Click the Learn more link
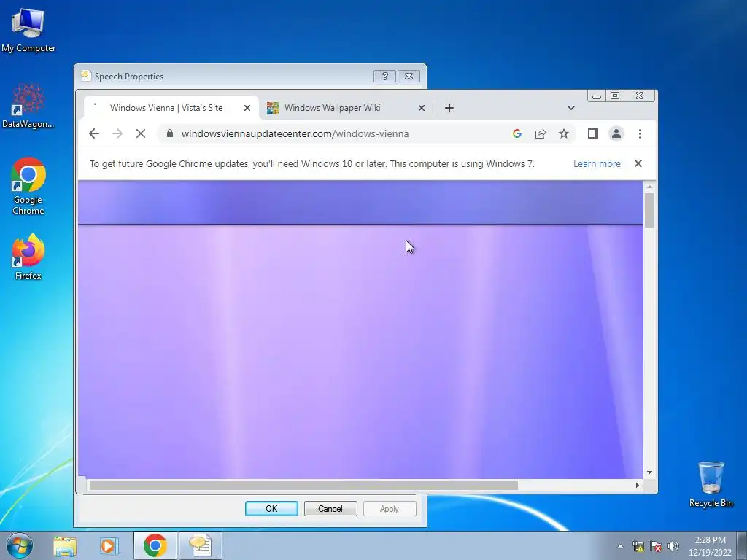The width and height of the screenshot is (747, 560). (597, 164)
